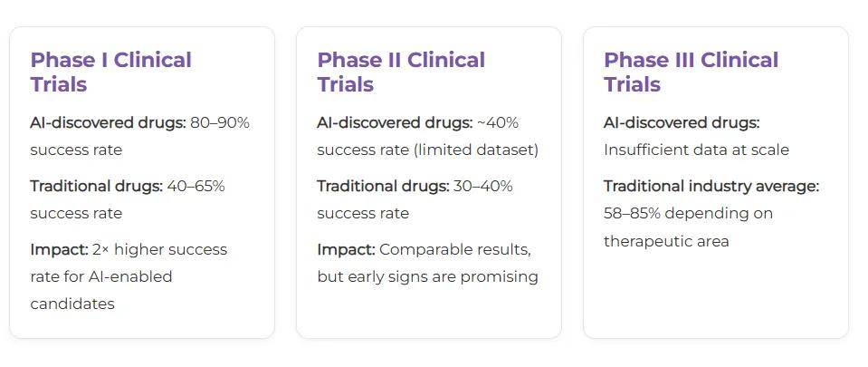Click "AI-discovered drugs:" label in Phase II card
Screen dimensions: 868x367
395,122
